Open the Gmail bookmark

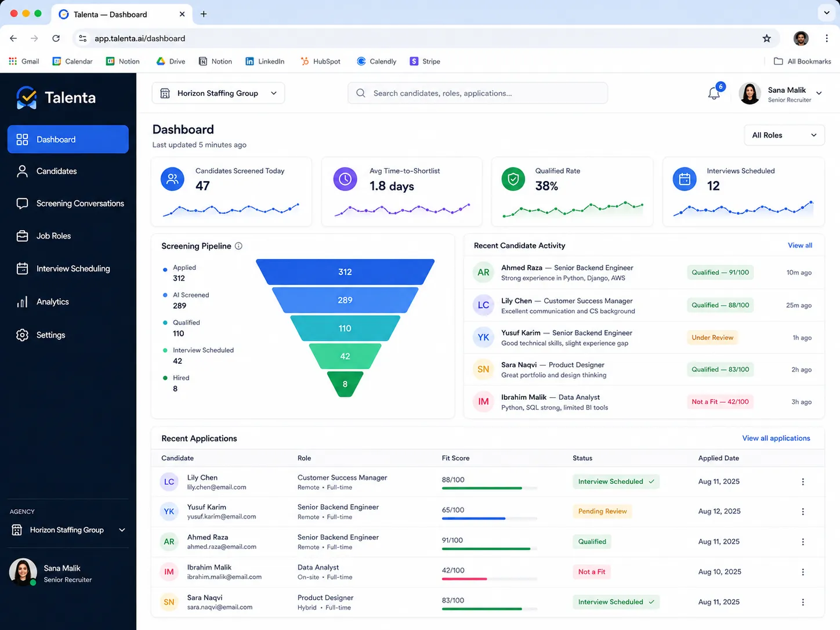[24, 61]
